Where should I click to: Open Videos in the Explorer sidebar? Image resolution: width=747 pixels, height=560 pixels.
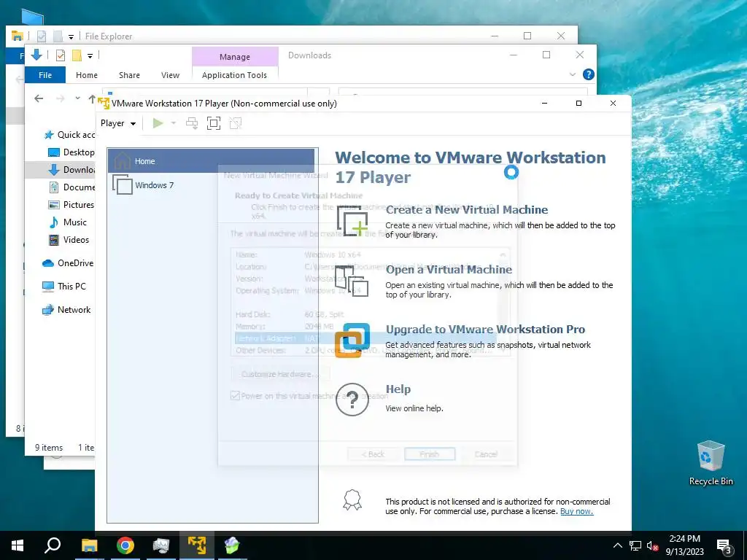pyautogui.click(x=69, y=240)
